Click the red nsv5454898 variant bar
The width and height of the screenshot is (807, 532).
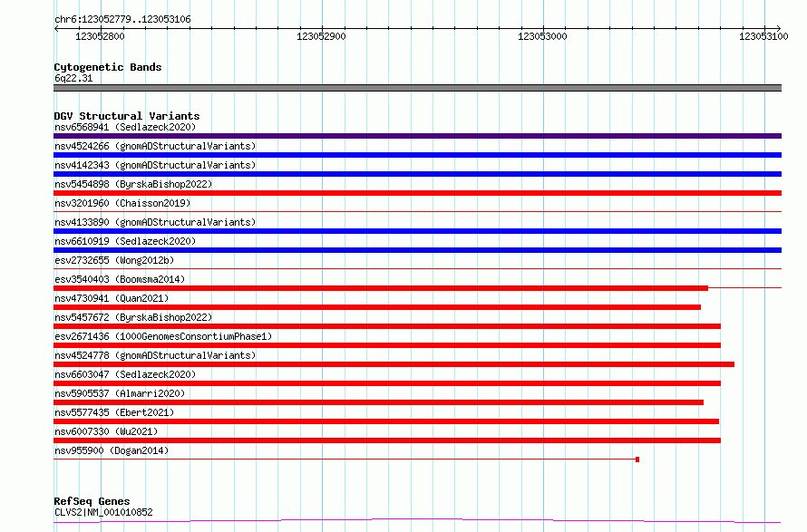coord(417,193)
